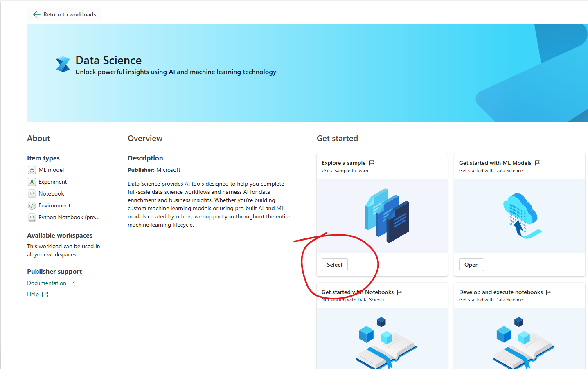Click the Environment item icon
The width and height of the screenshot is (588, 369).
coord(32,206)
